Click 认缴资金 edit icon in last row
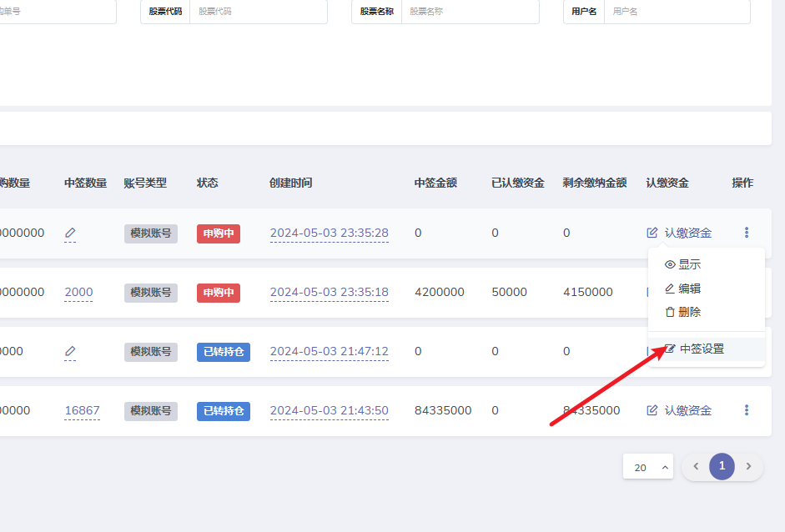 click(652, 410)
